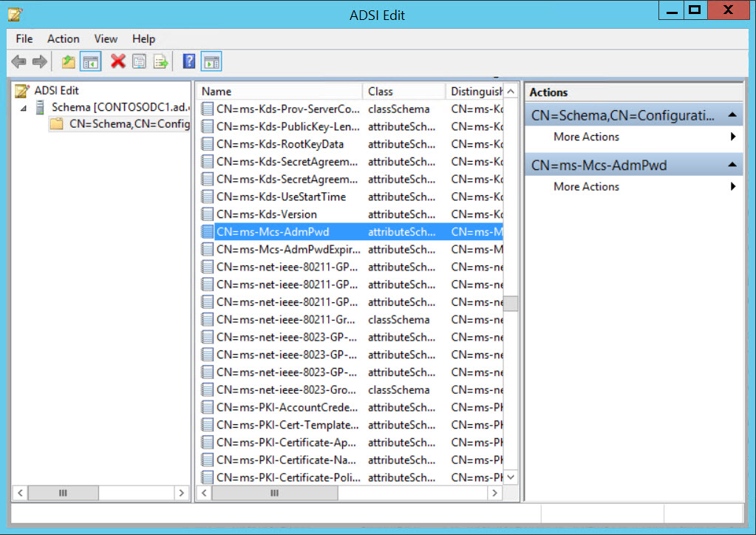Image resolution: width=756 pixels, height=535 pixels.
Task: Click the Export List icon
Action: 160,61
